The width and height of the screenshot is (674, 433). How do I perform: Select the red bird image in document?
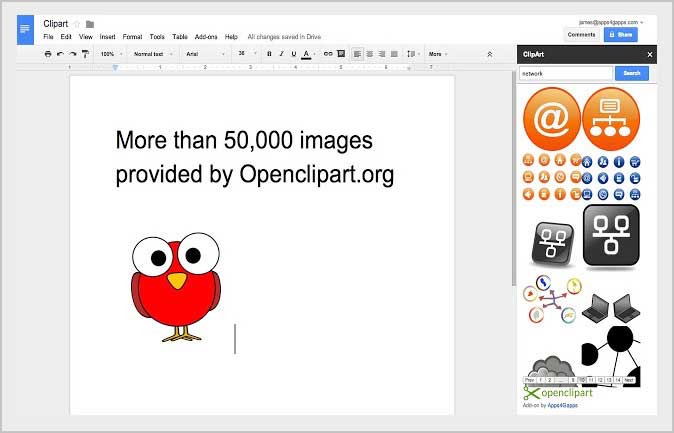point(176,287)
